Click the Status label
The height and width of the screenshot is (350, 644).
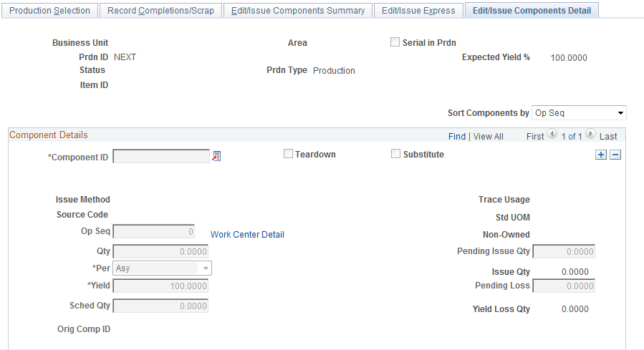coord(92,69)
